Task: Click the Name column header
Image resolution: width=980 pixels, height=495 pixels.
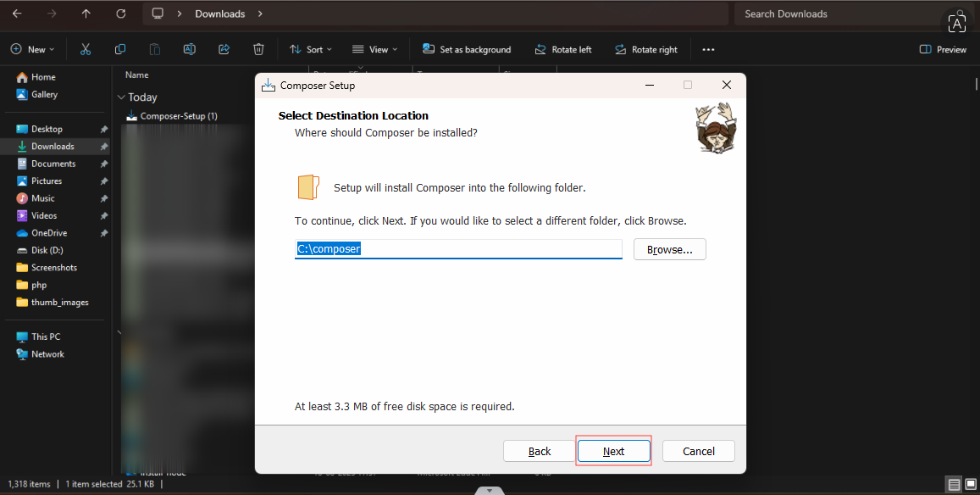Action: coord(137,75)
